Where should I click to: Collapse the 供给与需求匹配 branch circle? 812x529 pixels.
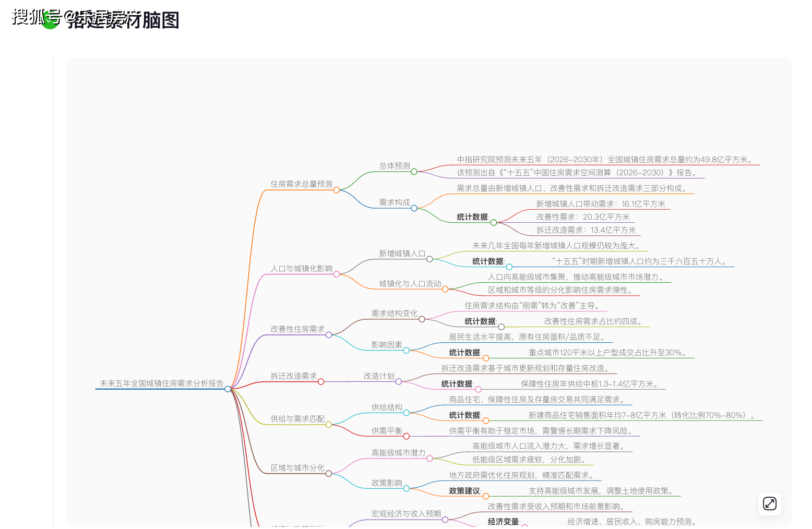(329, 425)
